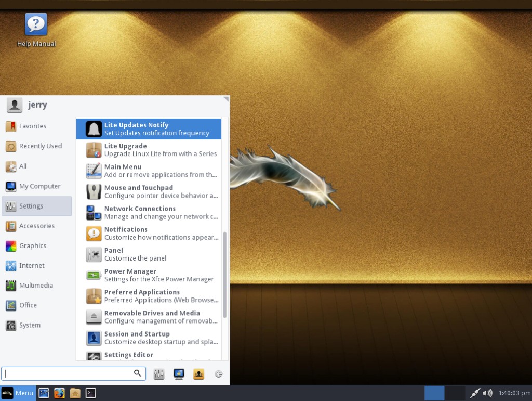Select the Accessories category
Viewport: 532px width, 401px height.
pyautogui.click(x=36, y=226)
